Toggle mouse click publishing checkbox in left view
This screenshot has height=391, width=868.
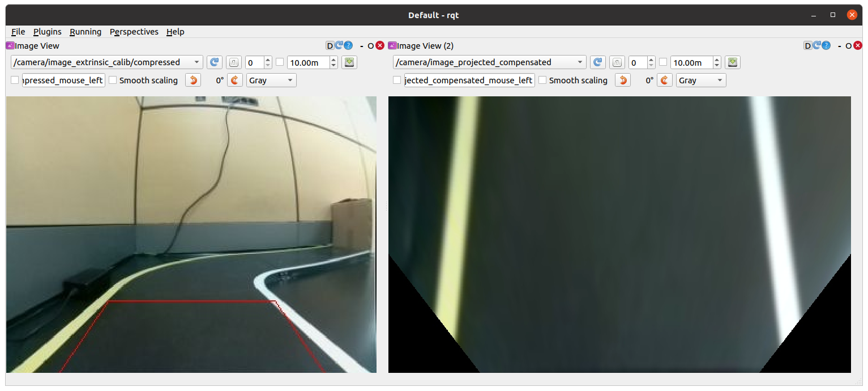tap(15, 80)
